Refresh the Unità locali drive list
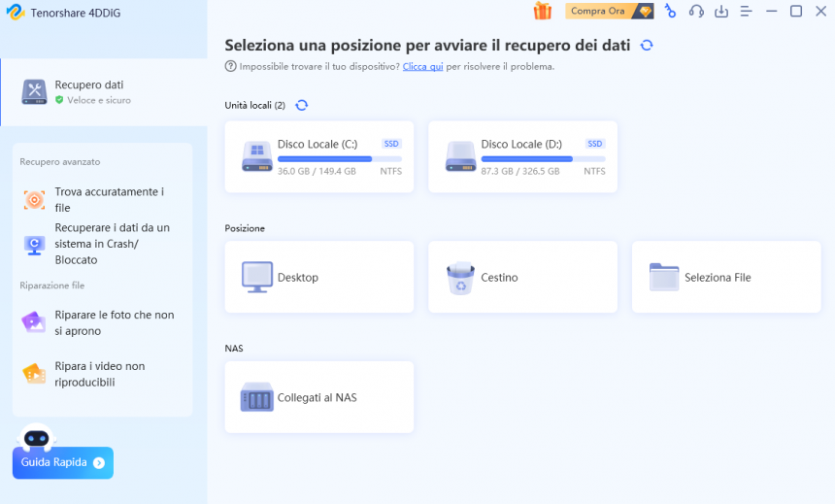The width and height of the screenshot is (835, 504). click(x=301, y=105)
